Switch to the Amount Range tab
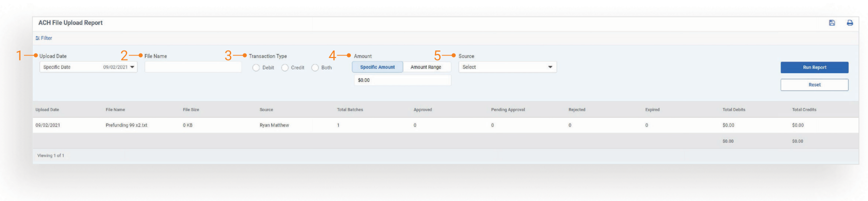The image size is (868, 201). click(426, 67)
